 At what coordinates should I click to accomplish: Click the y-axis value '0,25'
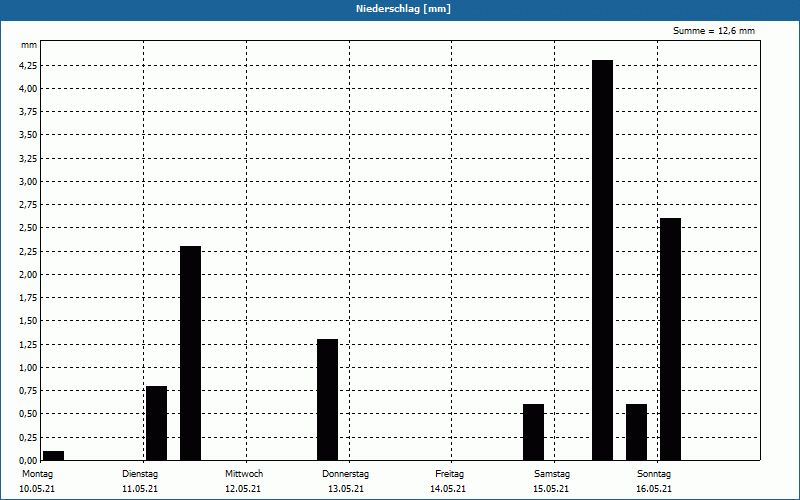pyautogui.click(x=28, y=437)
